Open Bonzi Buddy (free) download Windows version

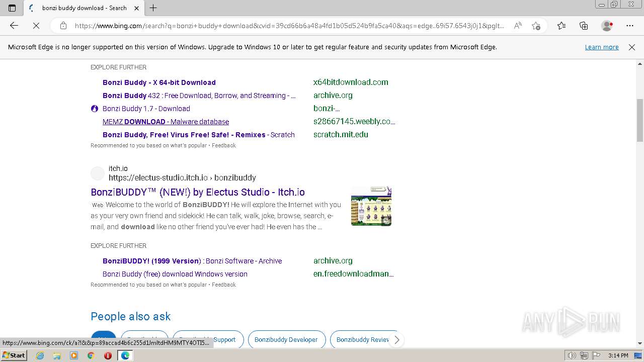tap(175, 274)
